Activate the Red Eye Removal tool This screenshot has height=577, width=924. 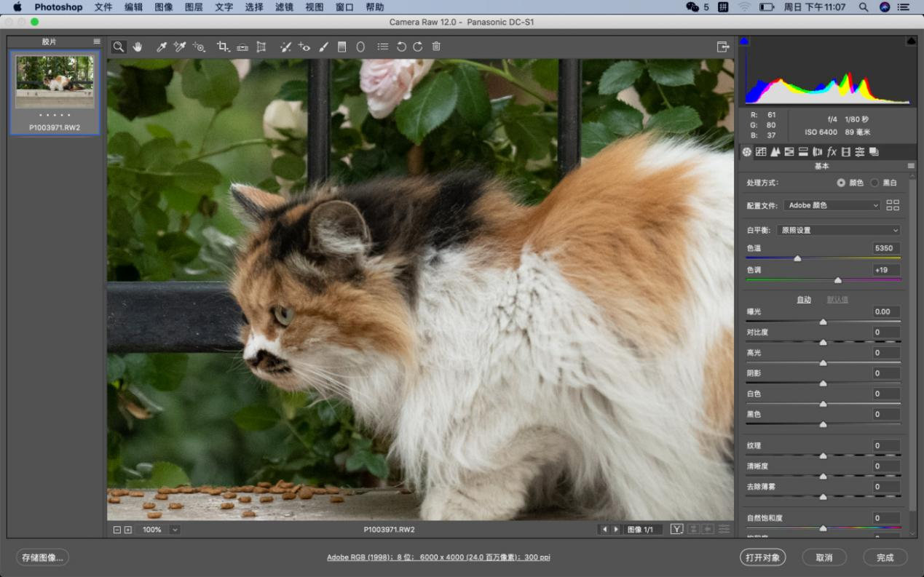(x=304, y=47)
